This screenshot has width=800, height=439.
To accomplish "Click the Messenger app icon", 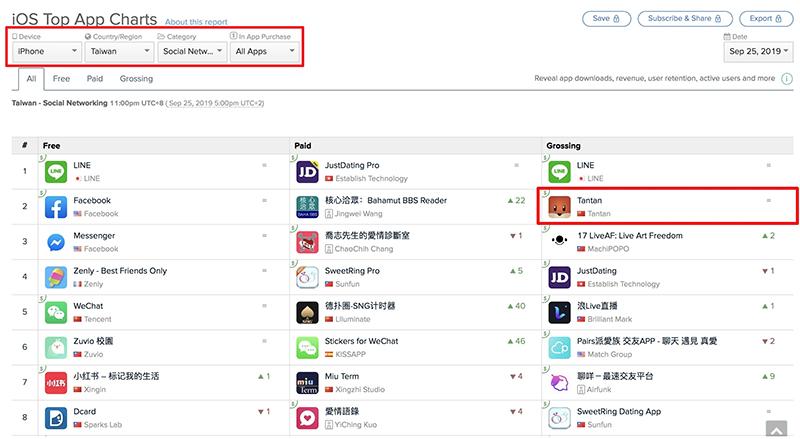I will [x=55, y=242].
